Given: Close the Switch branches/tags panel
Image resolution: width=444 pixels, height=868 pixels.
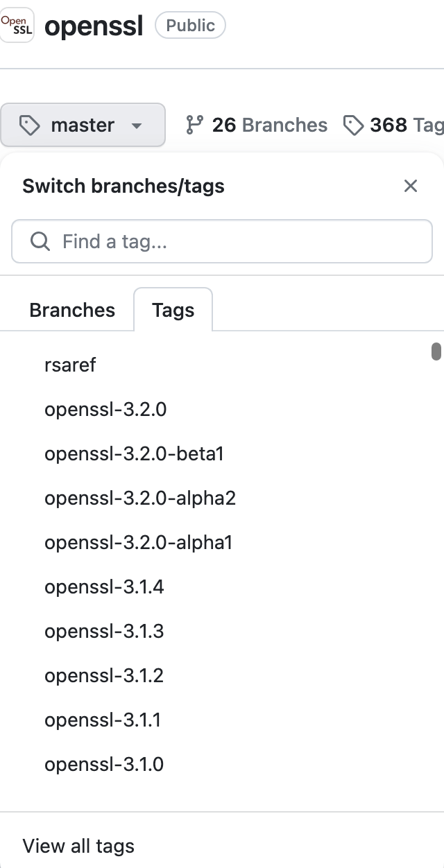Looking at the screenshot, I should click(x=411, y=186).
